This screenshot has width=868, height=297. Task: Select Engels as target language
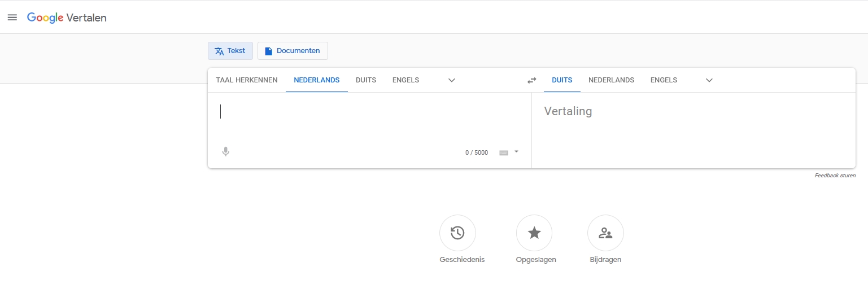point(664,80)
